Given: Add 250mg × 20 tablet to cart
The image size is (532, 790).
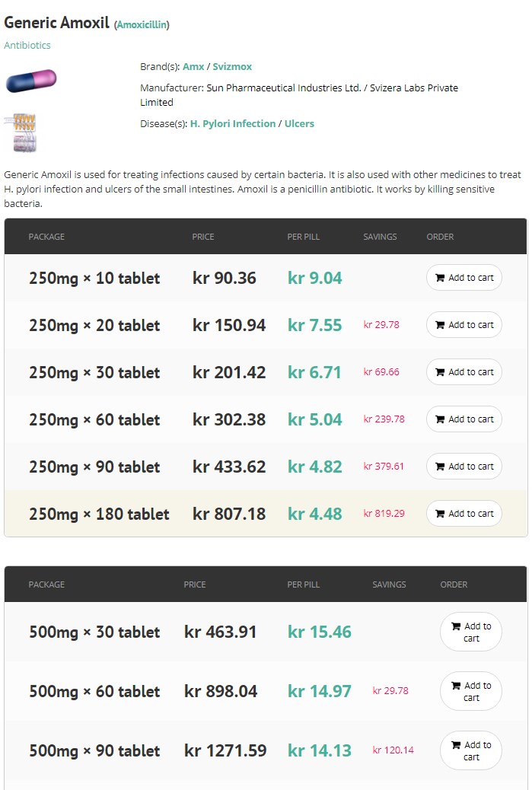Looking at the screenshot, I should (464, 325).
